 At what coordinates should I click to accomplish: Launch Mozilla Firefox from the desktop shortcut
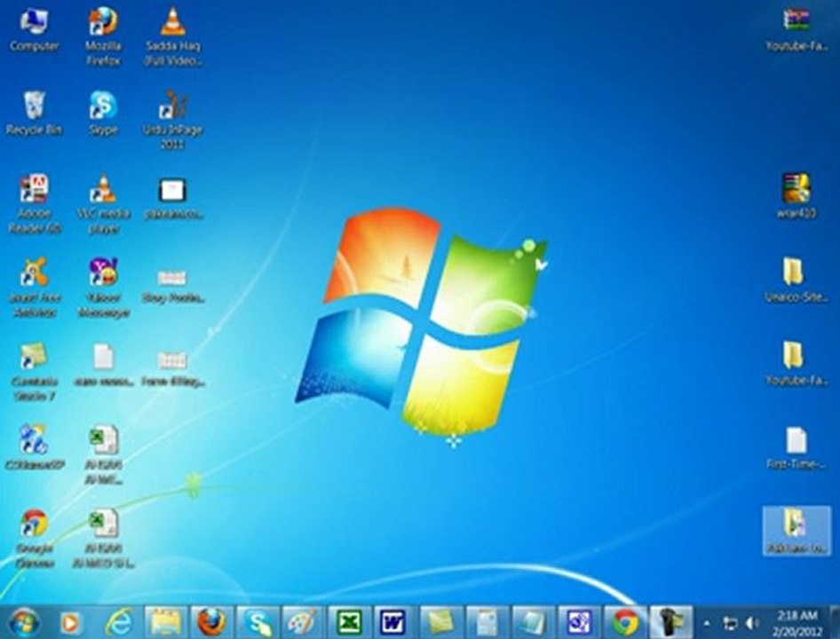click(103, 36)
